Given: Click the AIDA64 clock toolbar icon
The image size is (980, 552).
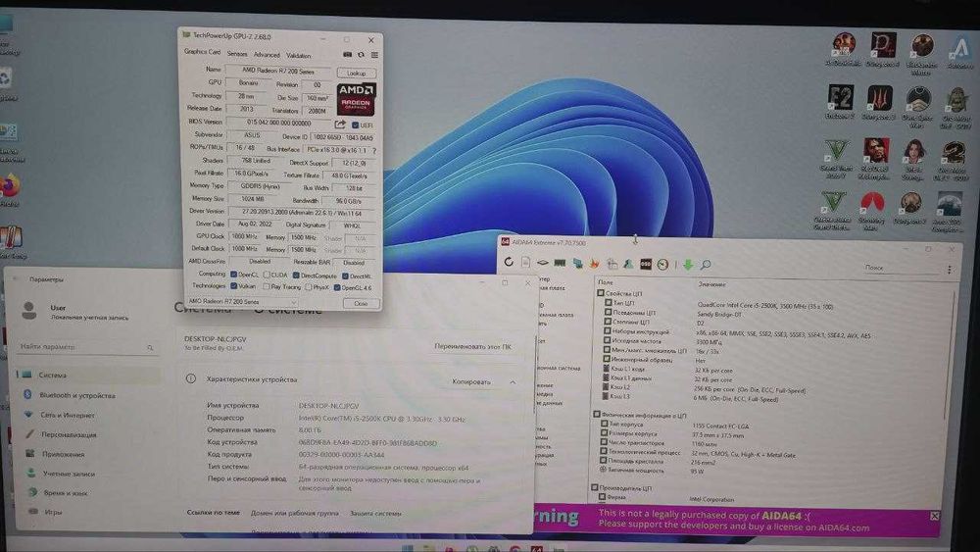Looking at the screenshot, I should point(662,265).
